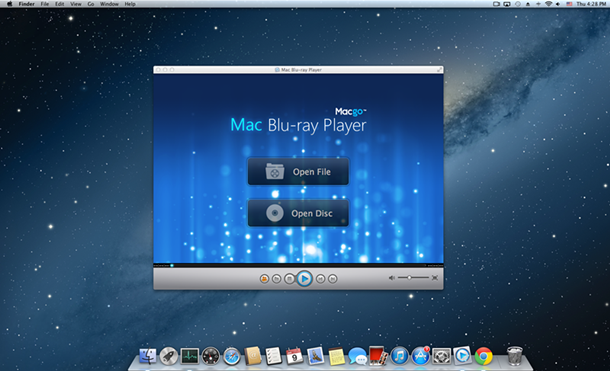Skip to previous chapter button
This screenshot has height=371, width=610.
[x=320, y=278]
